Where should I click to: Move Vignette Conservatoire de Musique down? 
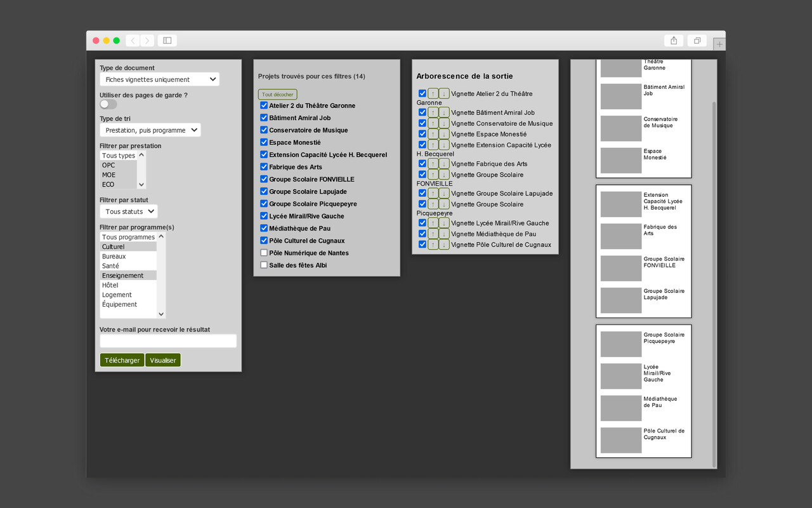pyautogui.click(x=444, y=123)
